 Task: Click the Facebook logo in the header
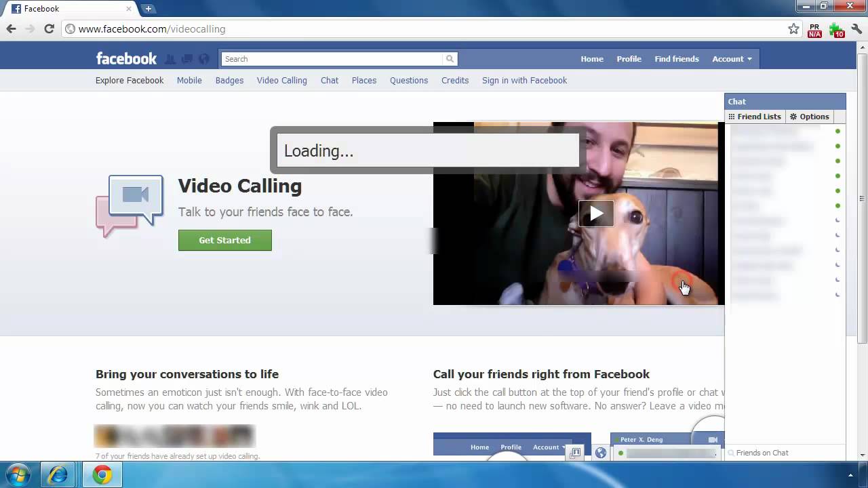click(126, 58)
